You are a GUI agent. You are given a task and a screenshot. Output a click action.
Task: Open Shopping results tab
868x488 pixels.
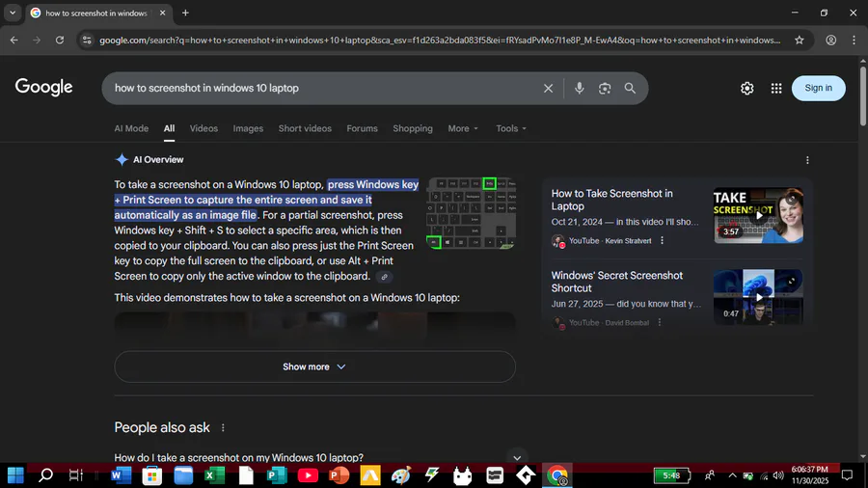click(x=413, y=128)
